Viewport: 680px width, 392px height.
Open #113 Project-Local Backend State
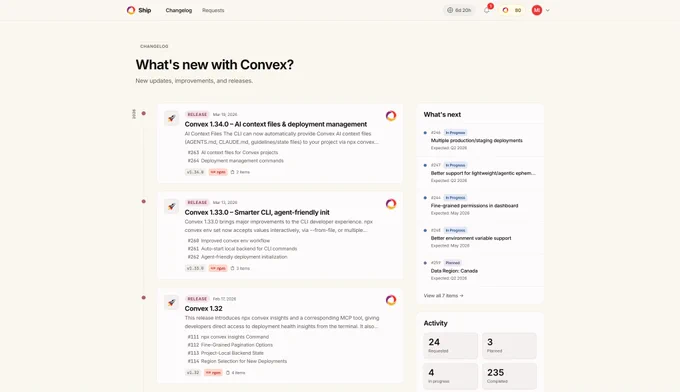pos(226,353)
